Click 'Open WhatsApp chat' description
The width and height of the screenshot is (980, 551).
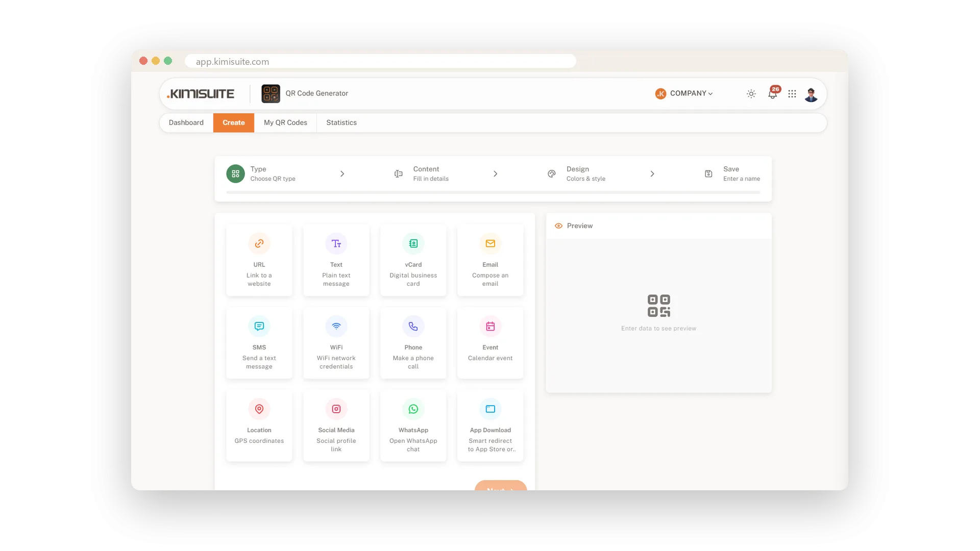coord(413,445)
